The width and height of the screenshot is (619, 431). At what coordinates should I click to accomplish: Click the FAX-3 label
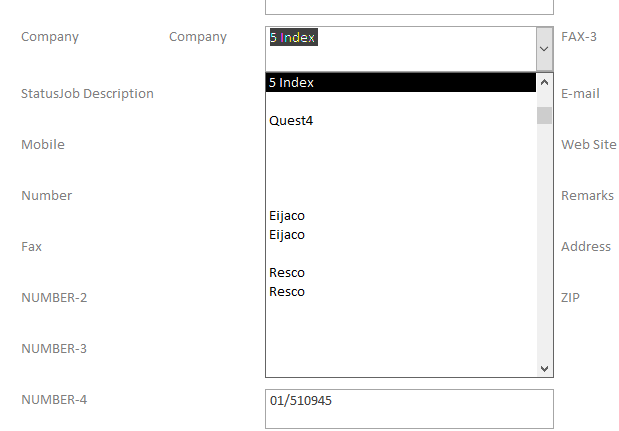[x=578, y=37]
